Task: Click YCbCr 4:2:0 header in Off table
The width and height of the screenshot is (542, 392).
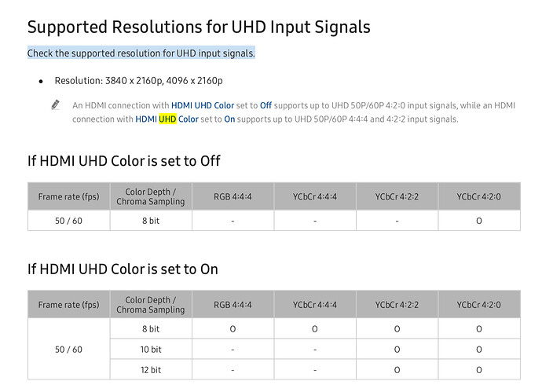Action: tap(478, 196)
